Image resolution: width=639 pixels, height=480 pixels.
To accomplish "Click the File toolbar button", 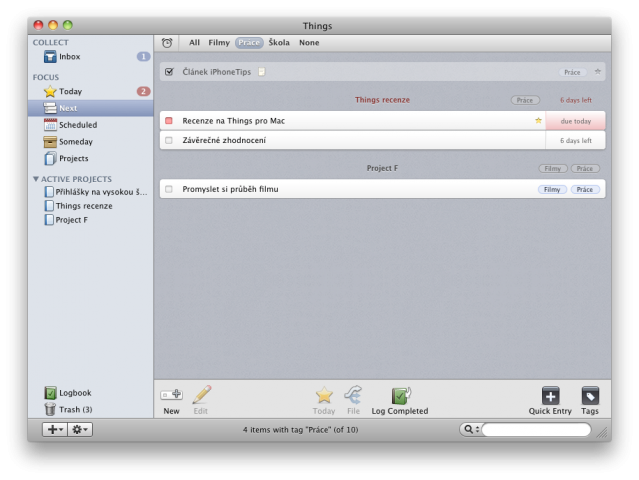I will 353,400.
